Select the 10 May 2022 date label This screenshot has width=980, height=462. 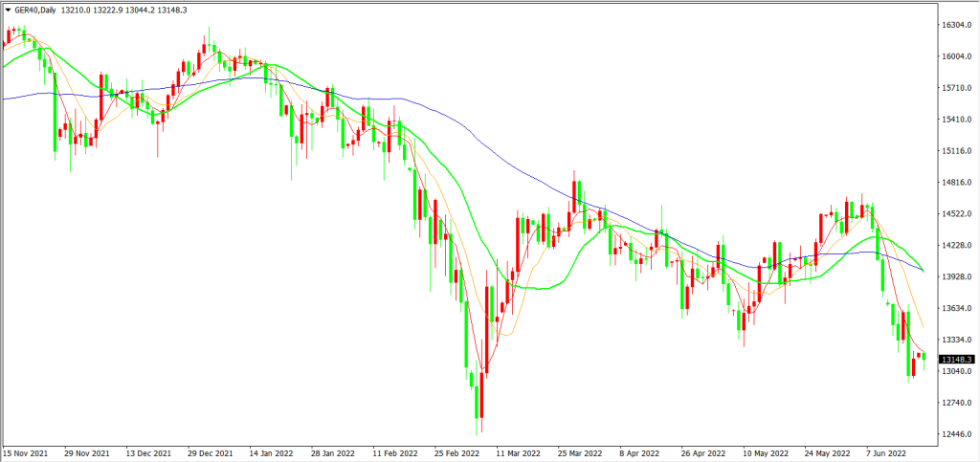tap(765, 453)
